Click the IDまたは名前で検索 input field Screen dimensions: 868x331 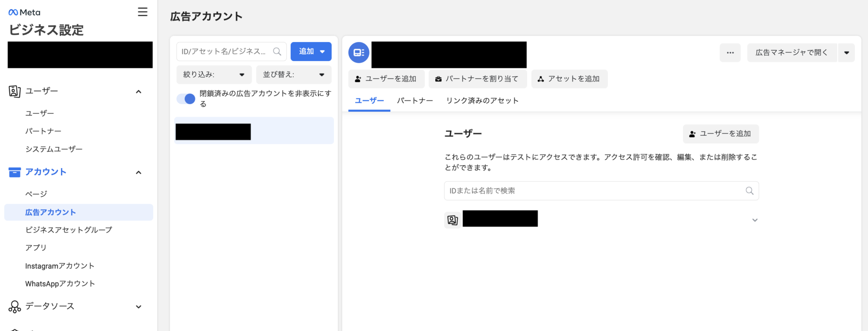coord(593,191)
